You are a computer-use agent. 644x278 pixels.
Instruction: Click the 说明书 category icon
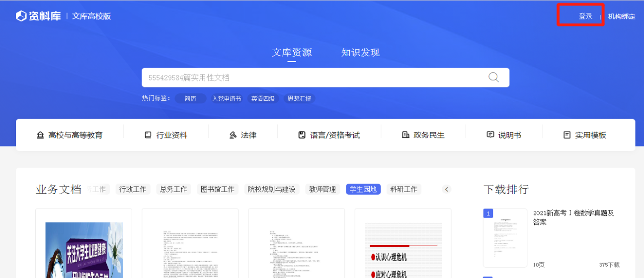coord(490,135)
